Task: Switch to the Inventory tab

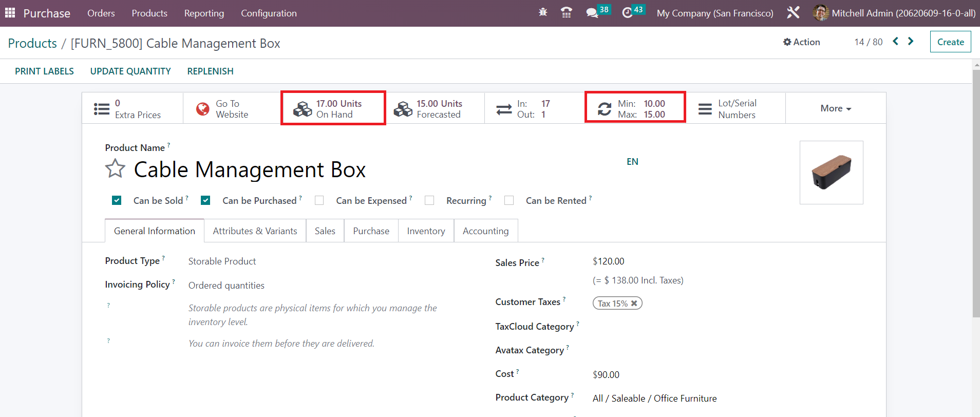Action: click(x=426, y=231)
